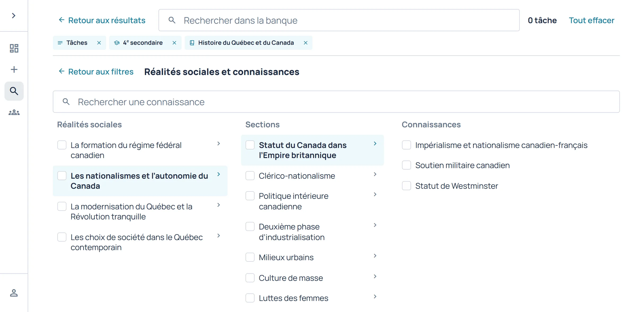Check Les nationalismes et l'autonomie du Canada

[62, 176]
